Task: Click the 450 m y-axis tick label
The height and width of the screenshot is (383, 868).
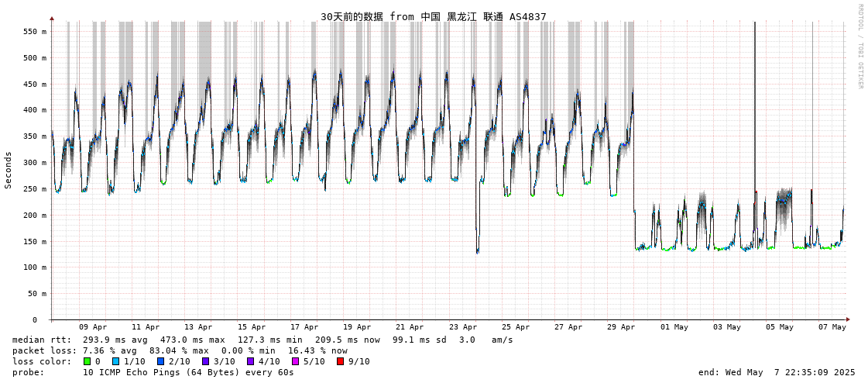Action: point(35,85)
